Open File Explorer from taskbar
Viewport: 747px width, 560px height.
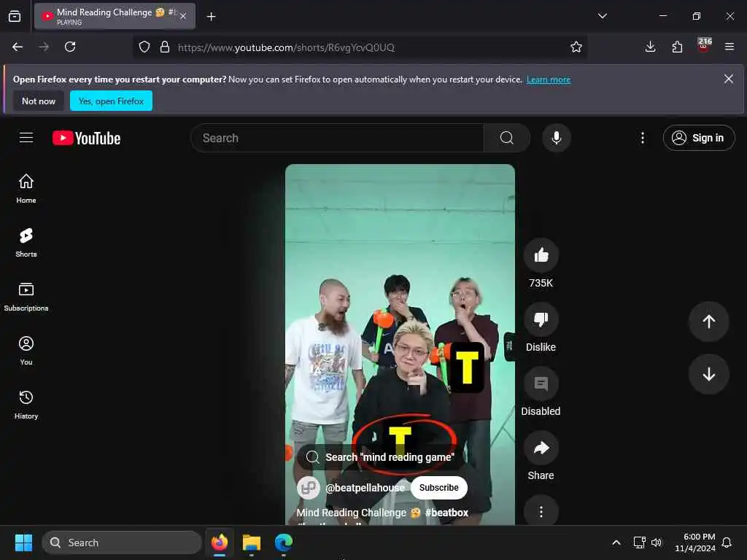point(252,542)
